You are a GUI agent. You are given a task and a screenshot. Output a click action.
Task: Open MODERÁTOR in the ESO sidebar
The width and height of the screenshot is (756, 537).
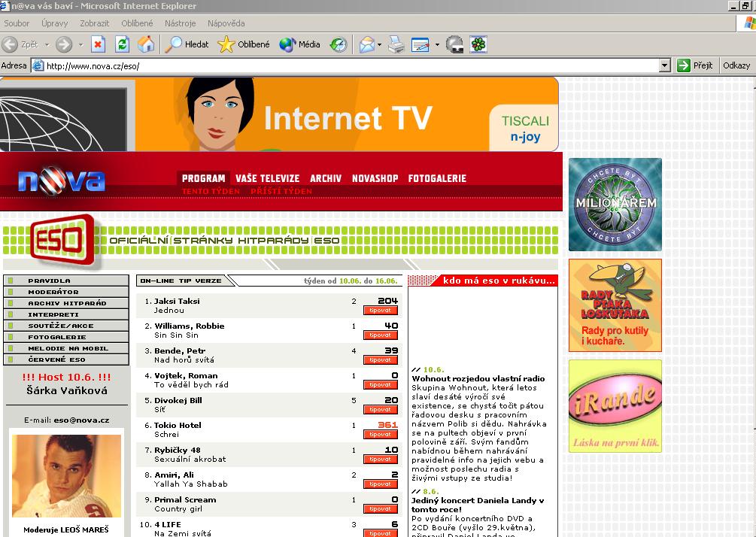(x=66, y=292)
